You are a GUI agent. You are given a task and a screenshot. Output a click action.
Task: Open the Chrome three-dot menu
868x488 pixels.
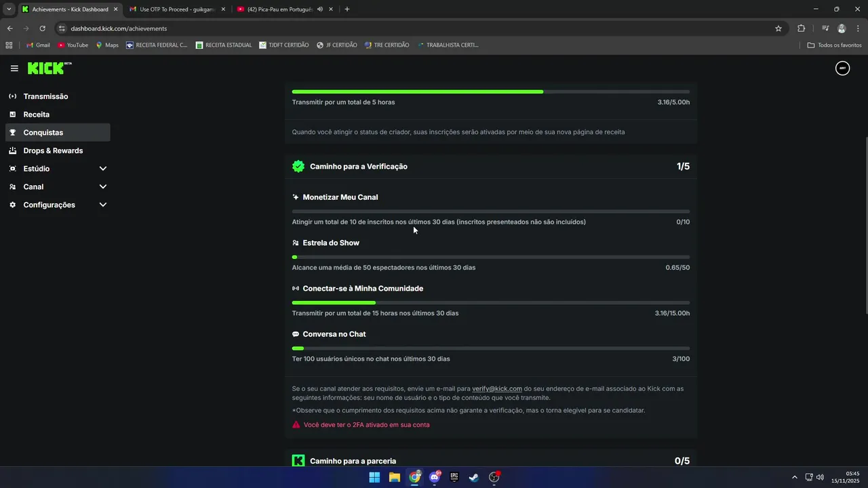click(x=859, y=28)
